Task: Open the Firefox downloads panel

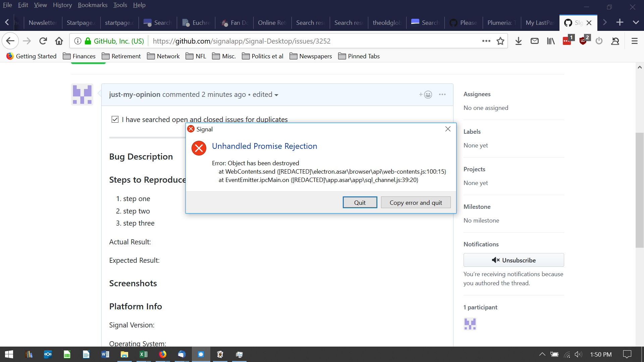Action: click(519, 41)
